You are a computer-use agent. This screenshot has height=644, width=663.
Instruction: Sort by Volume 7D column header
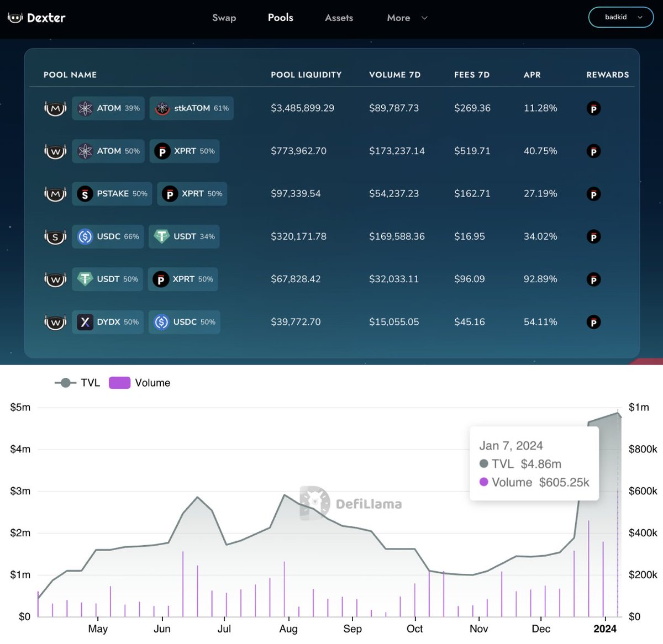coord(395,75)
